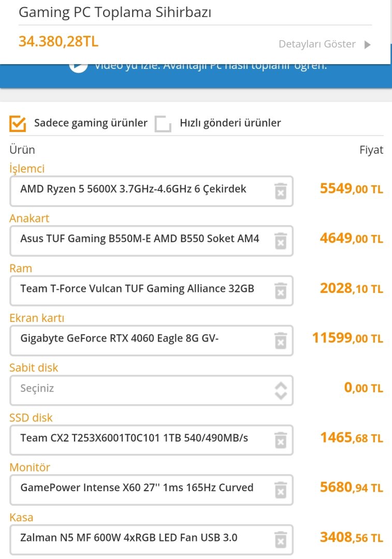The image size is (392, 559).
Task: Open the İşlemci selection with AMD Ryzen 5
Action: [152, 191]
